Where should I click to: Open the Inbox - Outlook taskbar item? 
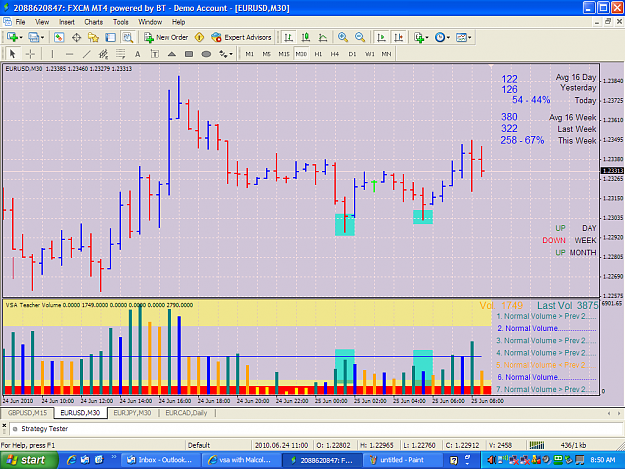(x=161, y=460)
